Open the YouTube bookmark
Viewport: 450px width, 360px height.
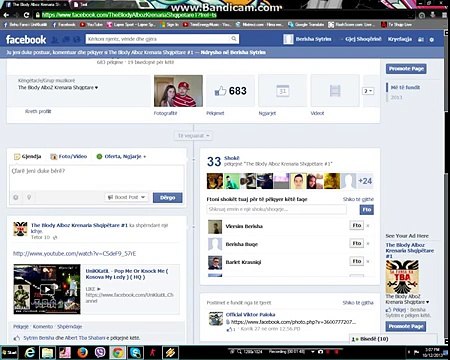[x=91, y=25]
